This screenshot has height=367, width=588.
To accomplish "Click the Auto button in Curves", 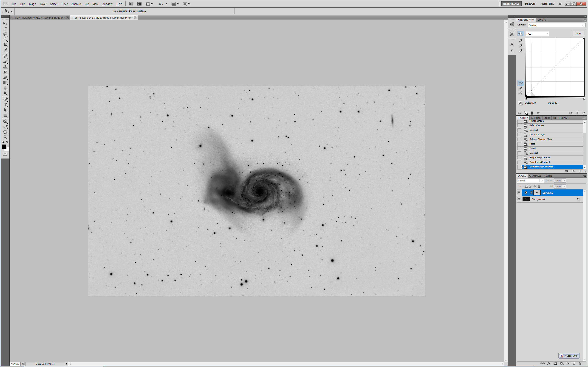I will [579, 34].
